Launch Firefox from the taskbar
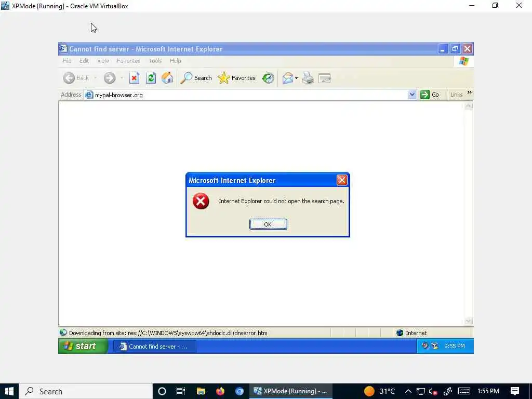This screenshot has width=532, height=399. 220,391
